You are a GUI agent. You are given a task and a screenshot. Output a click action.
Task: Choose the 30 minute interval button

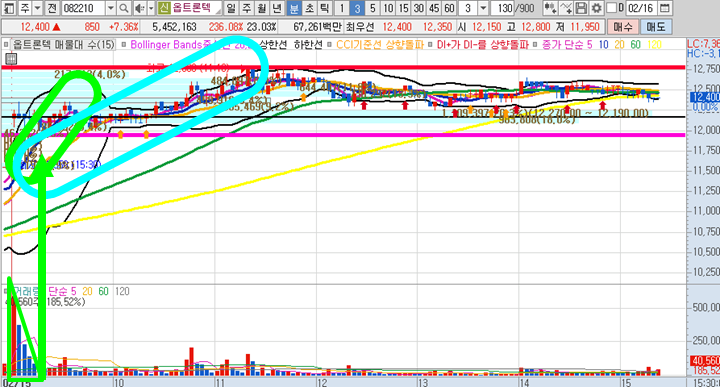tap(418, 8)
